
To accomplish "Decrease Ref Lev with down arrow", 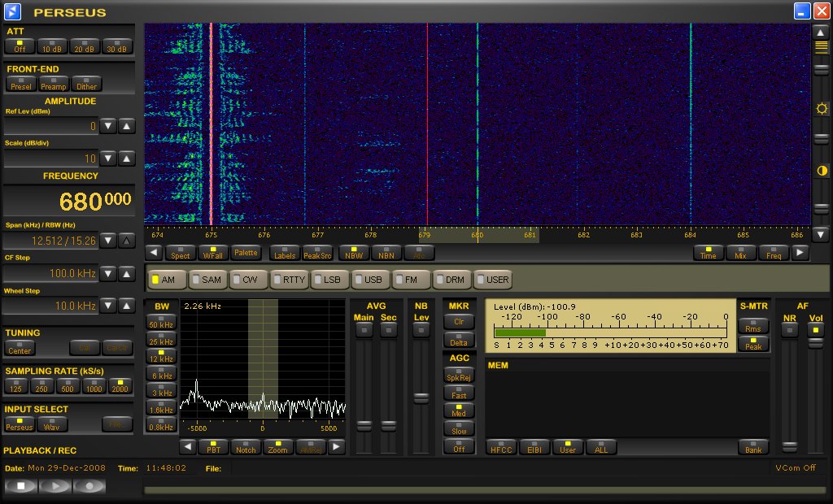I will [x=108, y=126].
